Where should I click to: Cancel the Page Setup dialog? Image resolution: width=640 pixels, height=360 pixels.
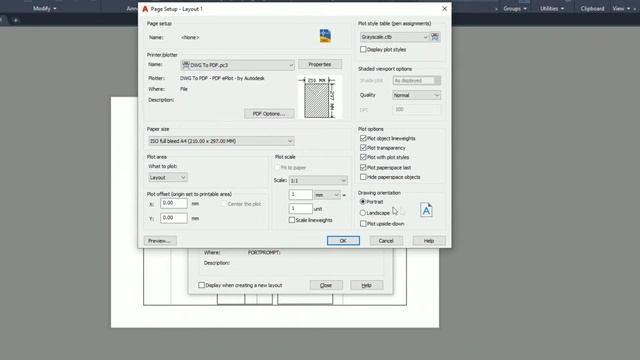(x=386, y=241)
